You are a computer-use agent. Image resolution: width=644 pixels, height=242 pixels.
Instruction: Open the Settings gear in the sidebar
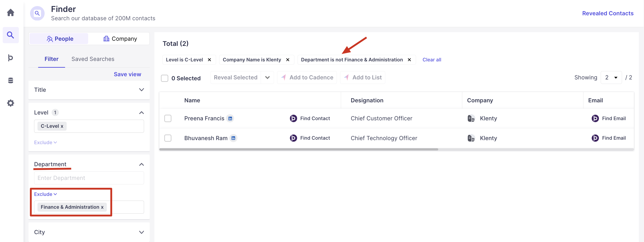coord(11,103)
